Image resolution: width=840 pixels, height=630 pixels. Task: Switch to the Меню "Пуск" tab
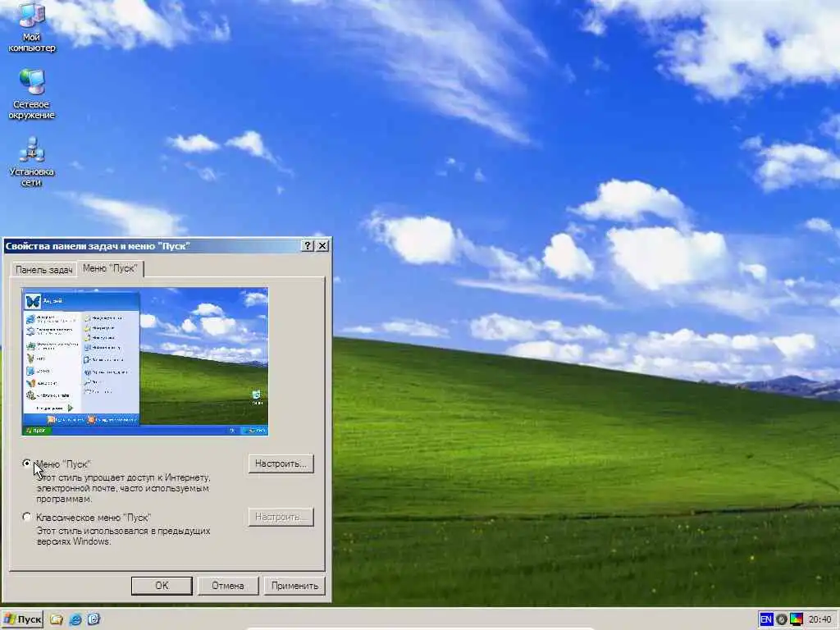pyautogui.click(x=111, y=268)
